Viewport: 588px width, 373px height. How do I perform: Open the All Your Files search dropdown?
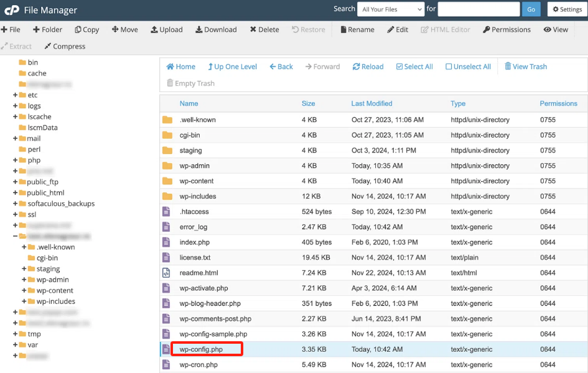391,9
